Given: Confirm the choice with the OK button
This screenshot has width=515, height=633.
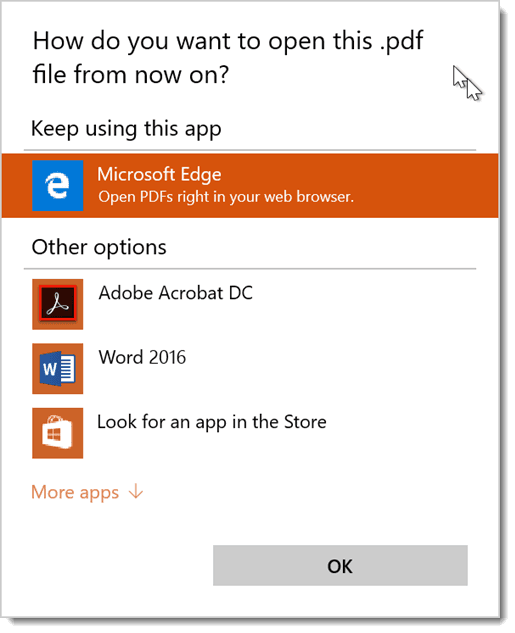Looking at the screenshot, I should coord(340,565).
